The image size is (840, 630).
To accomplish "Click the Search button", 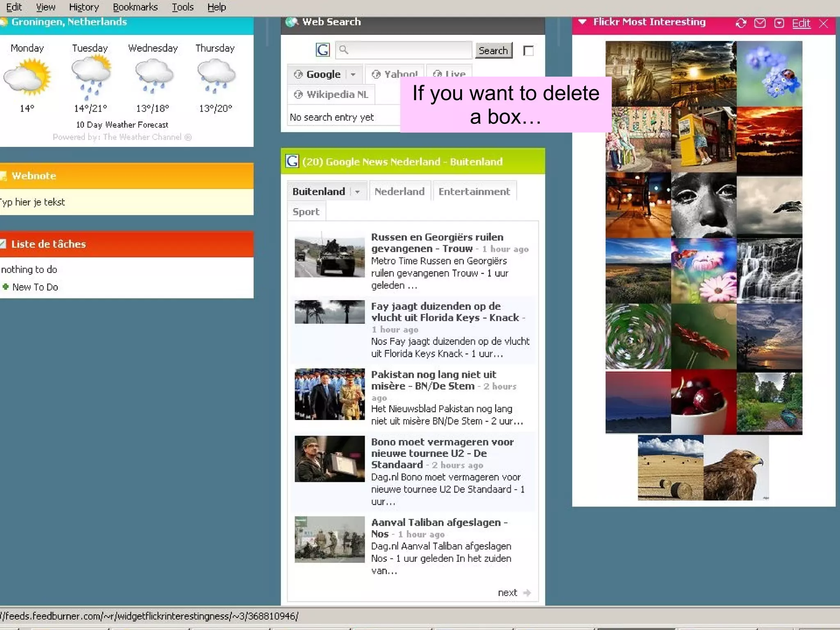I will (x=493, y=50).
